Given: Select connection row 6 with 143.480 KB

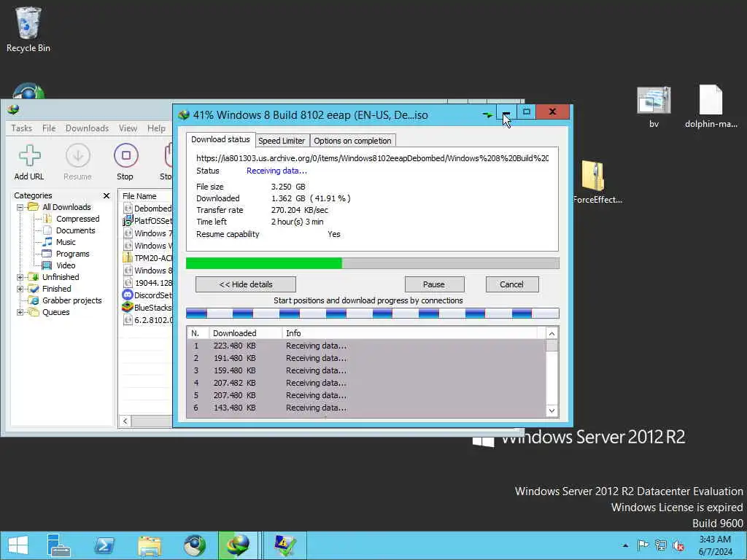Looking at the screenshot, I should [x=366, y=408].
